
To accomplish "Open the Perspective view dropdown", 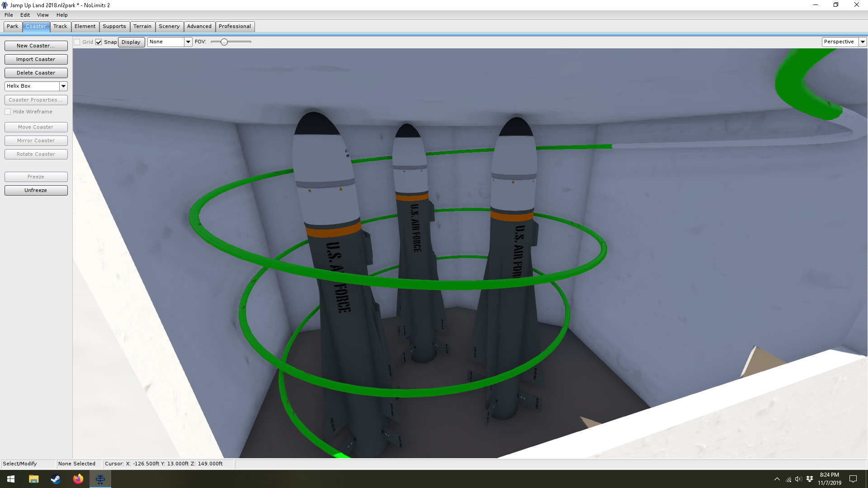I will click(x=862, y=42).
